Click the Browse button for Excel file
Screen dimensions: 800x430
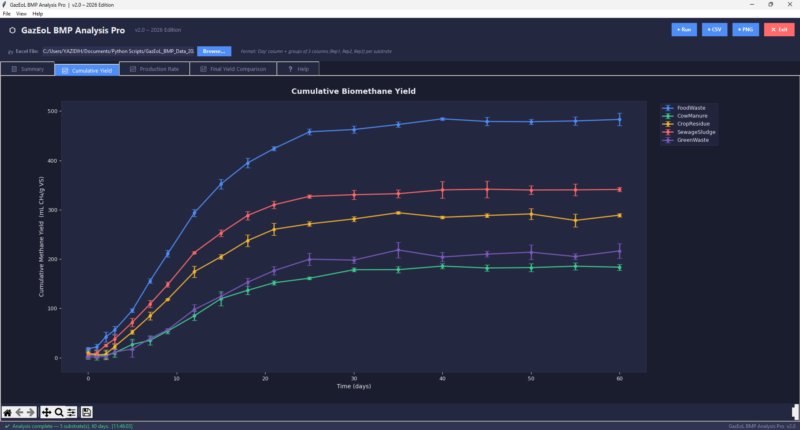point(213,50)
